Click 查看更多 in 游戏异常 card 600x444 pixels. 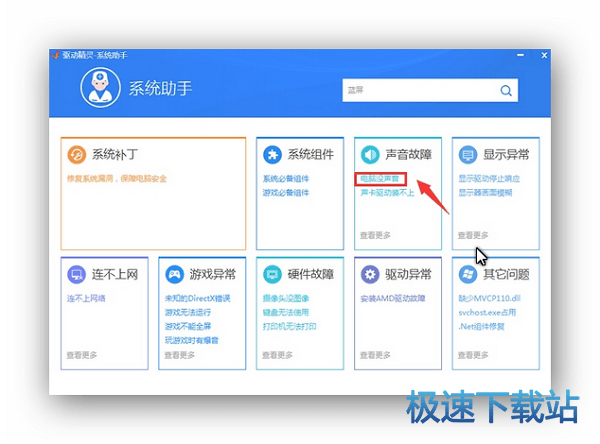click(x=179, y=355)
